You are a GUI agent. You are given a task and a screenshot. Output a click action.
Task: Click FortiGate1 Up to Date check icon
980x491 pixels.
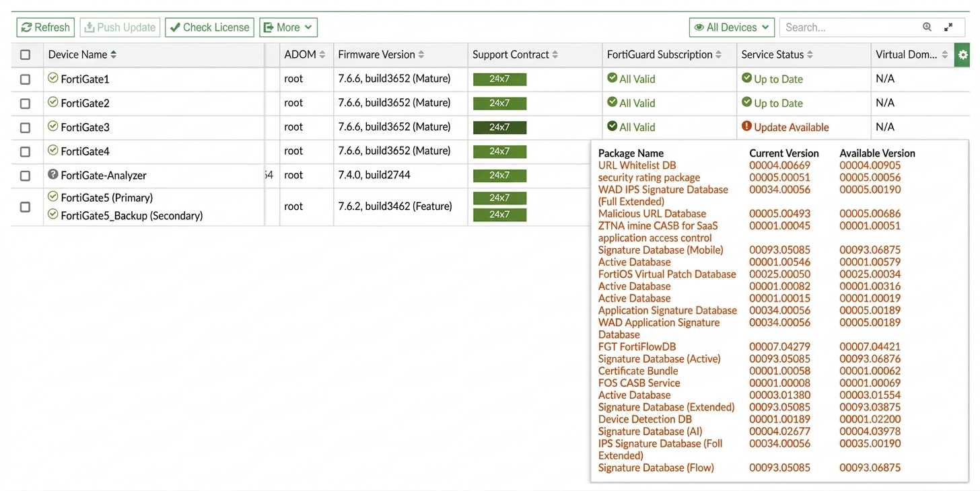tap(746, 78)
